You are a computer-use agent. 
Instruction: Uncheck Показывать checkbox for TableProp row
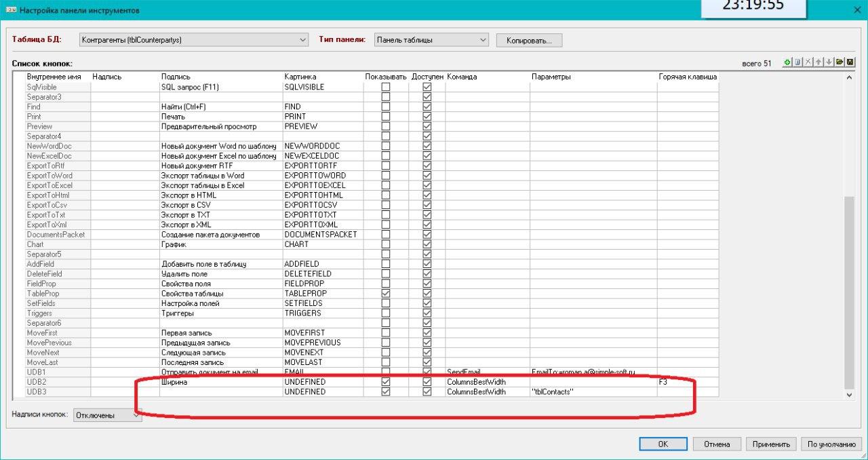point(386,293)
